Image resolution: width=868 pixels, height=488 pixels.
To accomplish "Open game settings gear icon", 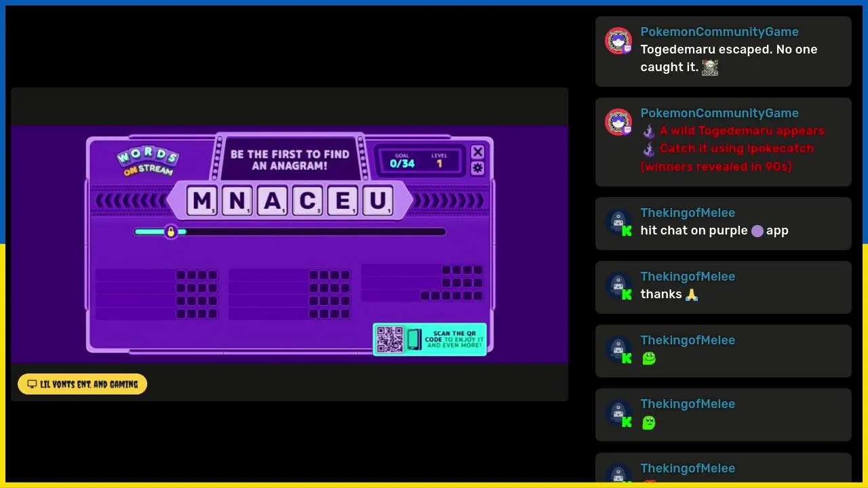I will tap(477, 168).
